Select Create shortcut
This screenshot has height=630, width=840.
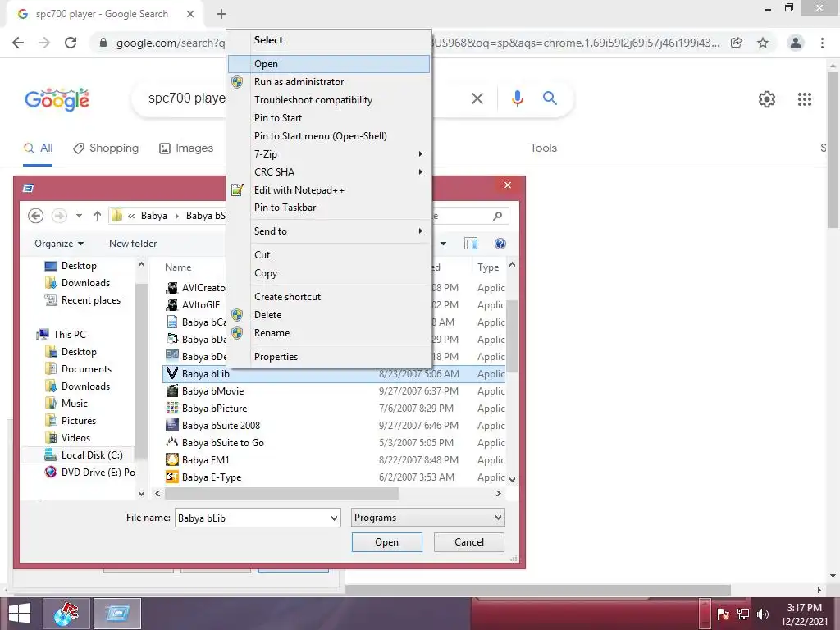click(x=328, y=297)
